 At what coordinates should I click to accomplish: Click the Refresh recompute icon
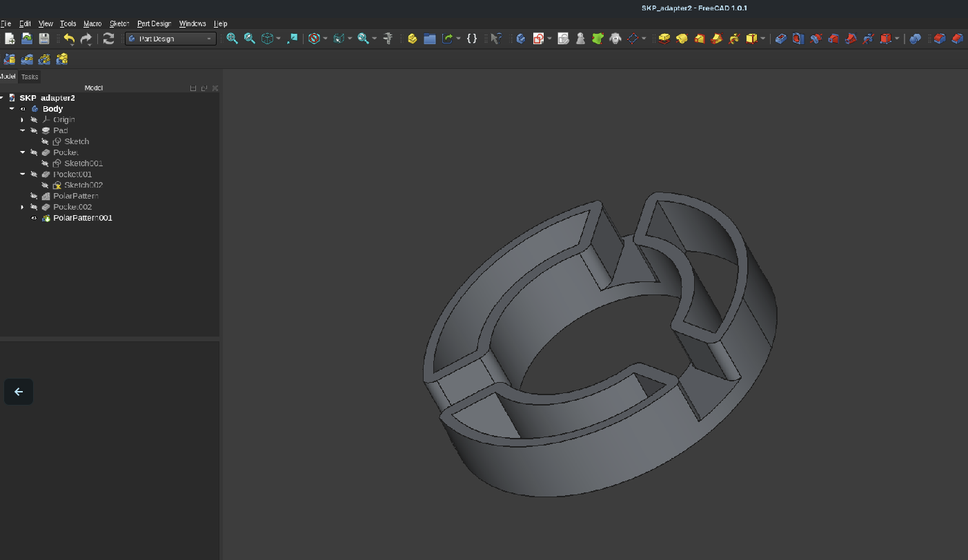(108, 39)
